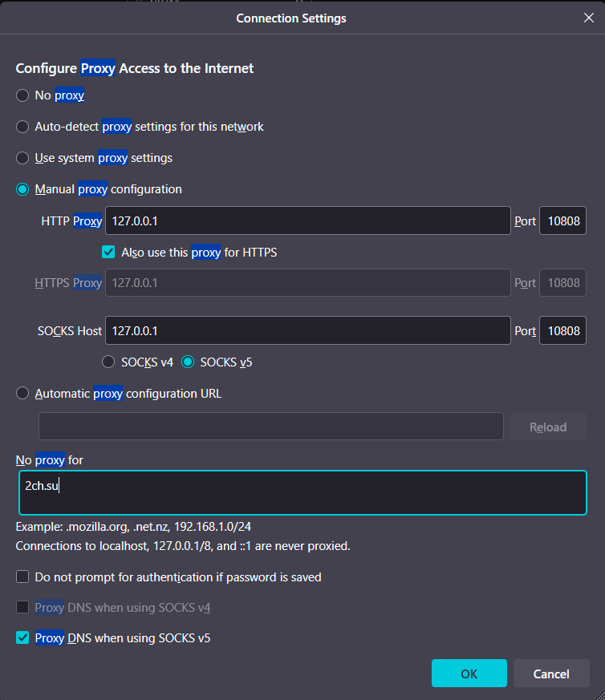Close the Connection Settings dialog
The height and width of the screenshot is (700, 605).
(588, 18)
